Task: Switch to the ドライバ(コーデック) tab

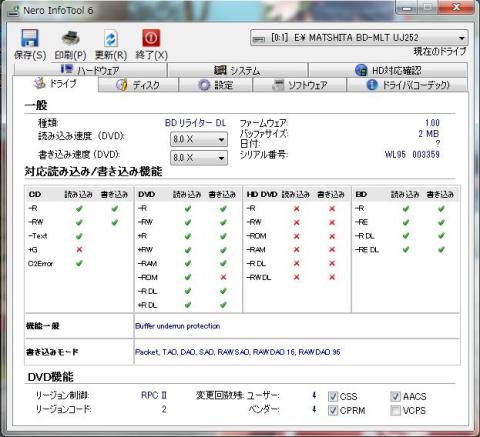Action: (x=407, y=85)
